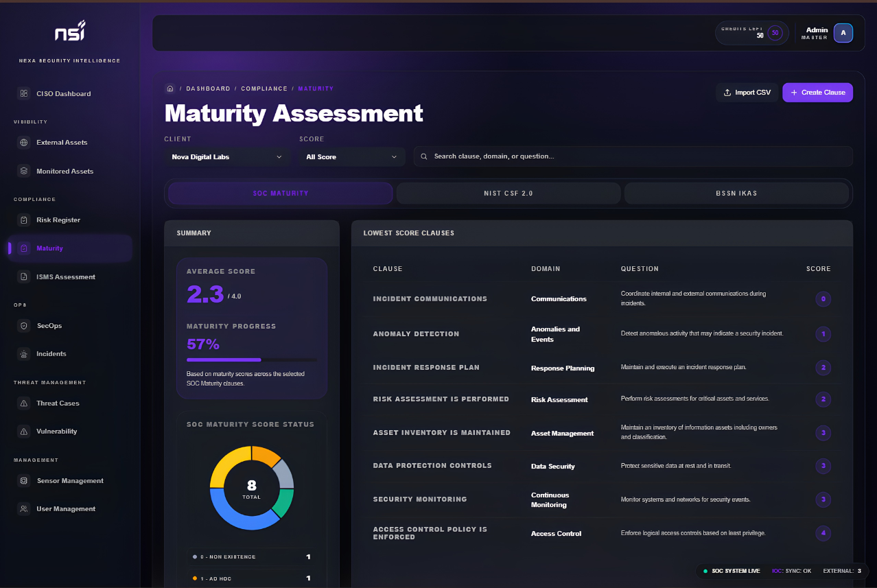The height and width of the screenshot is (588, 877).
Task: Click the Monitored Assets layers icon
Action: (24, 171)
